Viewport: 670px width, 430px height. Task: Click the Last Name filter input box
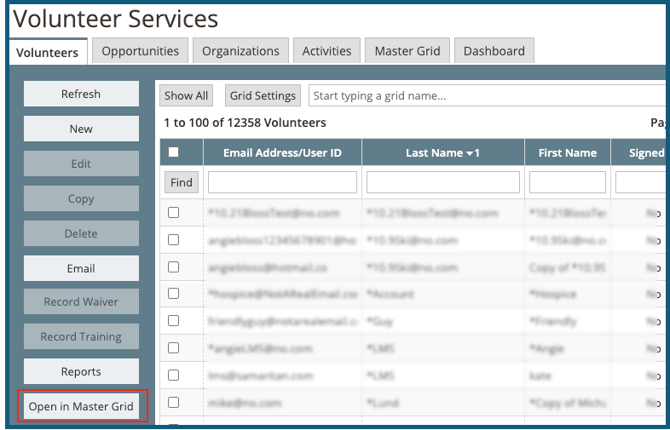coord(442,182)
